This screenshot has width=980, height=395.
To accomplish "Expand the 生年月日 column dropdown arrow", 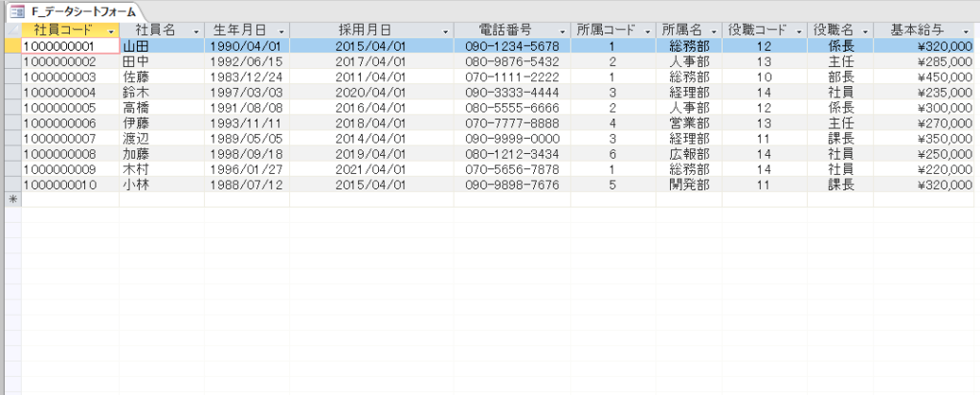I will pos(281,32).
